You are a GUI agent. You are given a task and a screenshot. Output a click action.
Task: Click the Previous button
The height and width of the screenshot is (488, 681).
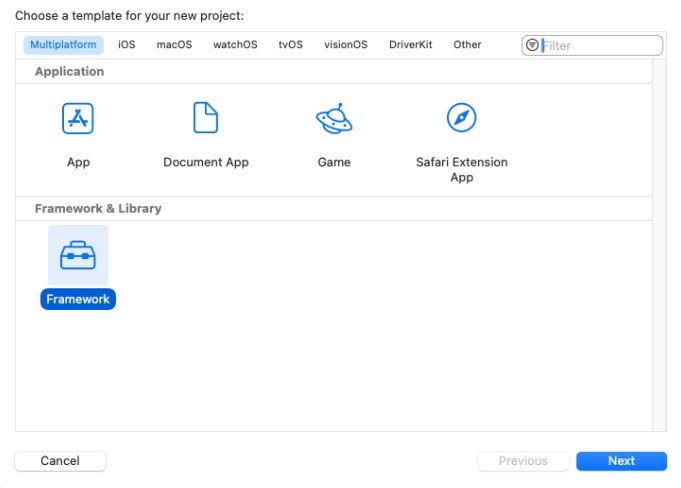coord(523,461)
